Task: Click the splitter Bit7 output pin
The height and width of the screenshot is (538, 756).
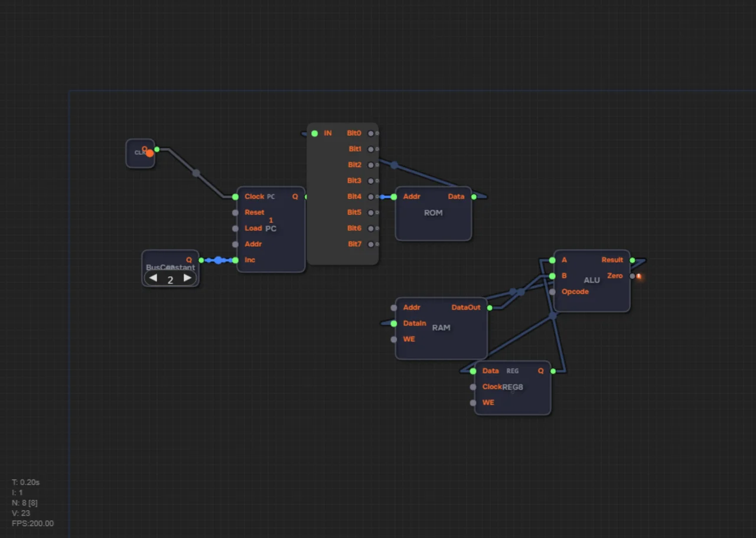Action: [x=371, y=244]
